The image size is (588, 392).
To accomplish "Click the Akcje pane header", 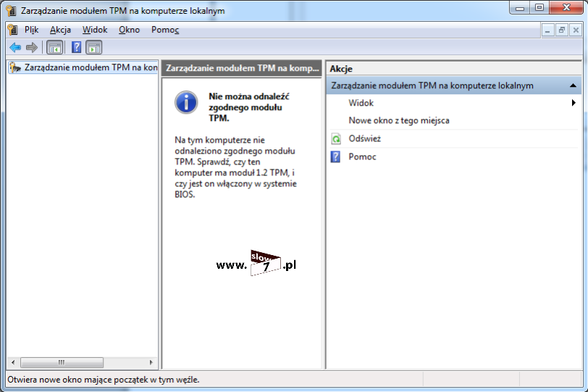I will tap(454, 69).
